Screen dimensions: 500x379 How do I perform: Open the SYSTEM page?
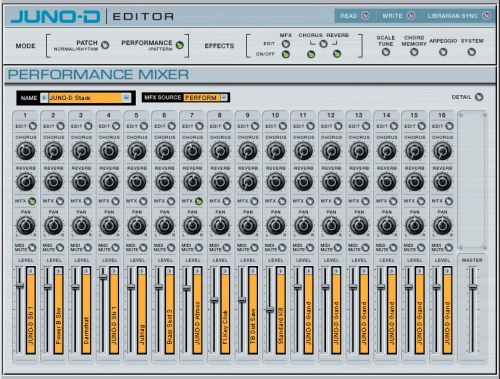tap(471, 52)
